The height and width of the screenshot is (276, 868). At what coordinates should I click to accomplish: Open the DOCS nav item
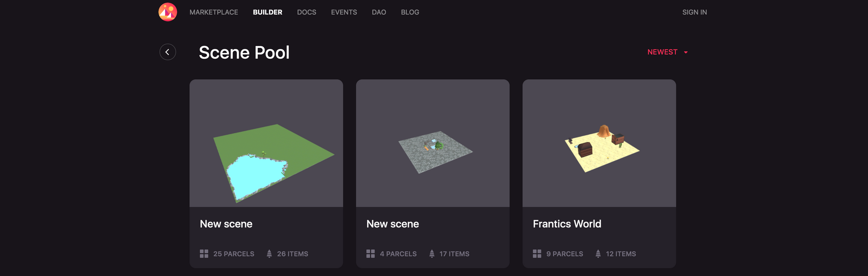pos(306,12)
